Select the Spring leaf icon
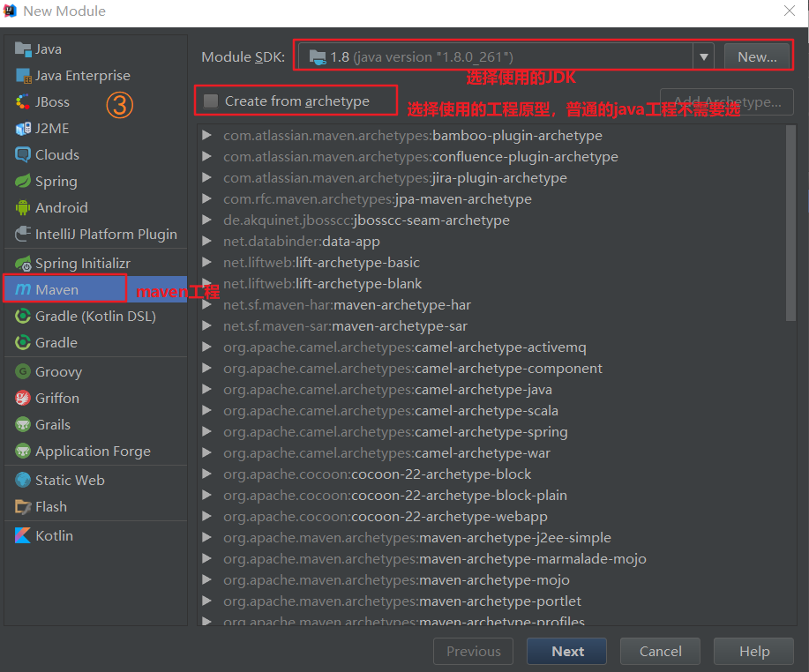Viewport: 809px width, 672px height. pos(23,181)
